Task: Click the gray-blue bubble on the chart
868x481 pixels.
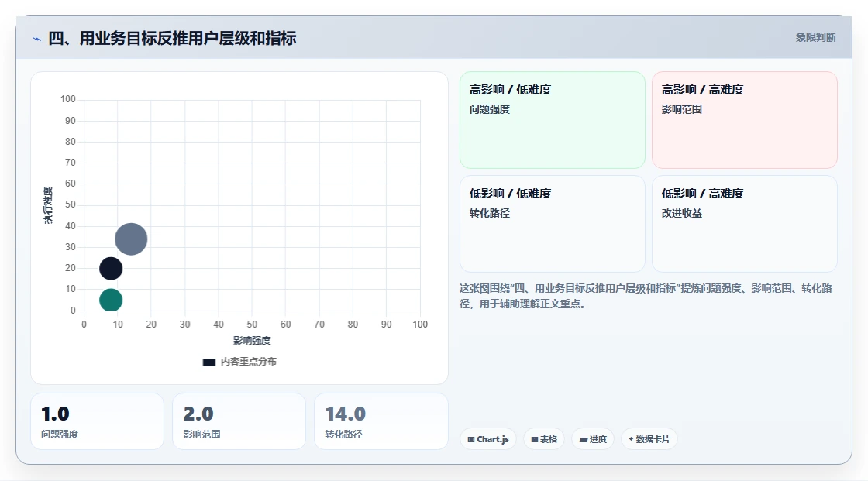Action: click(x=131, y=239)
